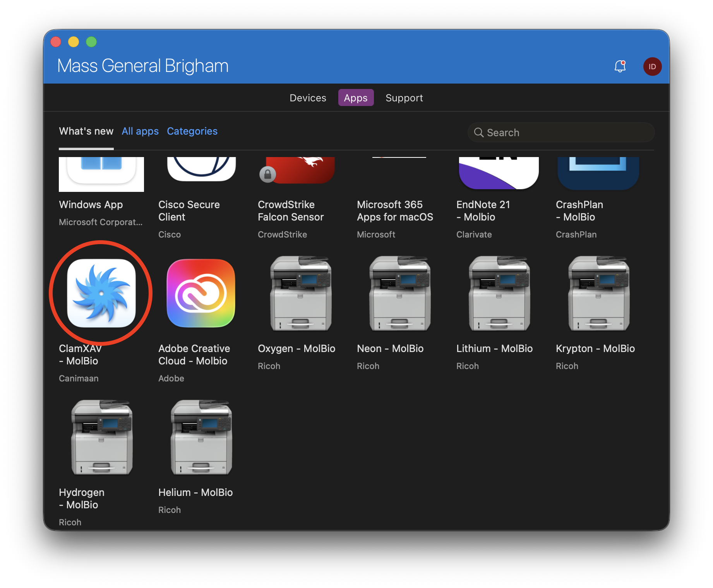Screen dimensions: 713x588
Task: Switch to the Devices tab
Action: click(308, 98)
